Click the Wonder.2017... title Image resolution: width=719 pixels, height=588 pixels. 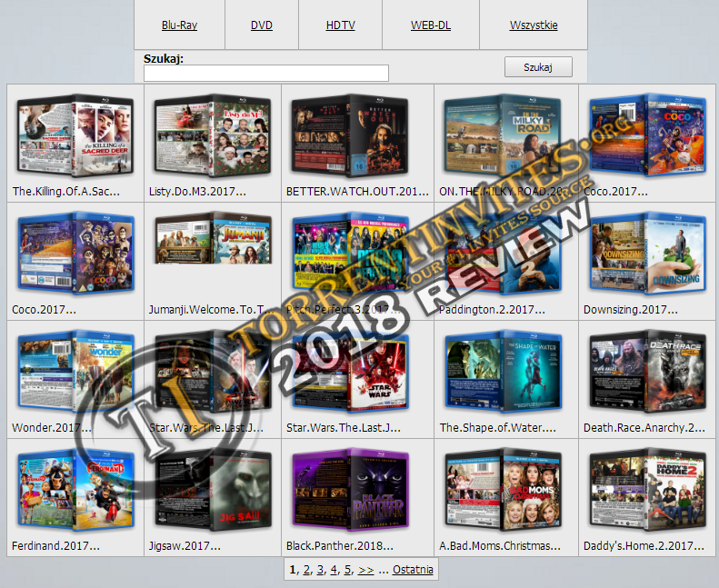click(52, 428)
